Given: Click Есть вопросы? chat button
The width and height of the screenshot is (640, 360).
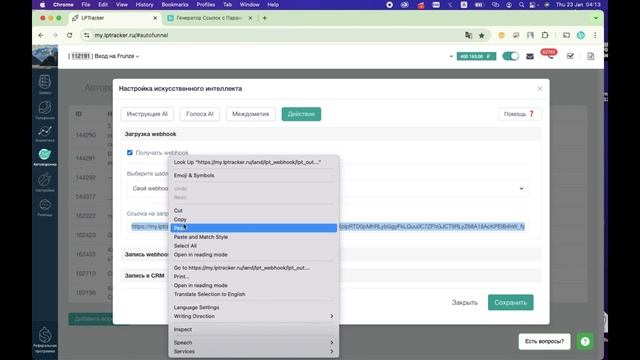Looking at the screenshot, I should coord(544,341).
